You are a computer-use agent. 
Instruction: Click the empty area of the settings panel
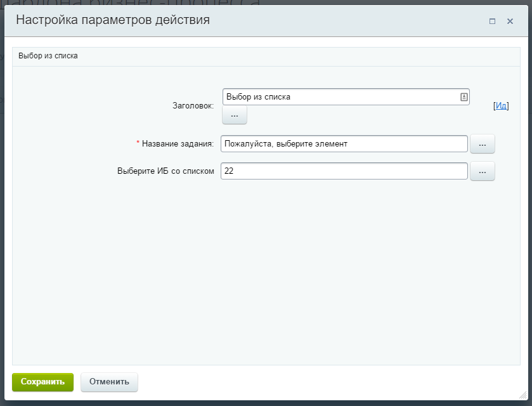[x=266, y=273]
